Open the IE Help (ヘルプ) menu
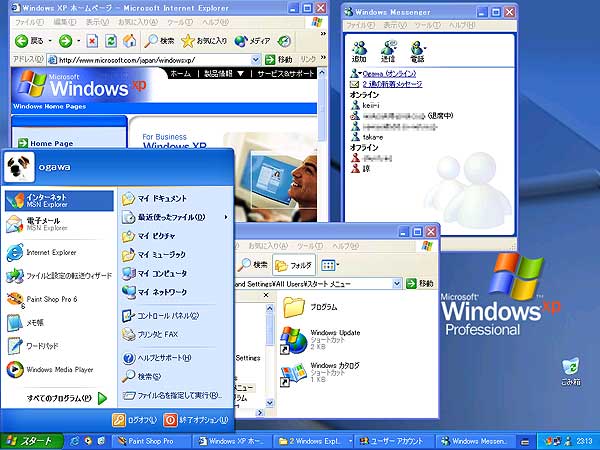This screenshot has height=450, width=600. (x=216, y=22)
